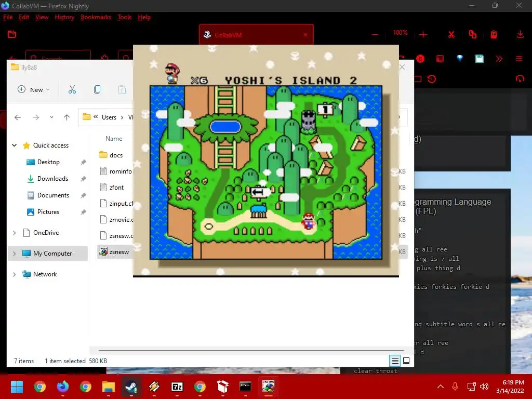
Task: Expand the Network tree node
Action: tap(14, 274)
